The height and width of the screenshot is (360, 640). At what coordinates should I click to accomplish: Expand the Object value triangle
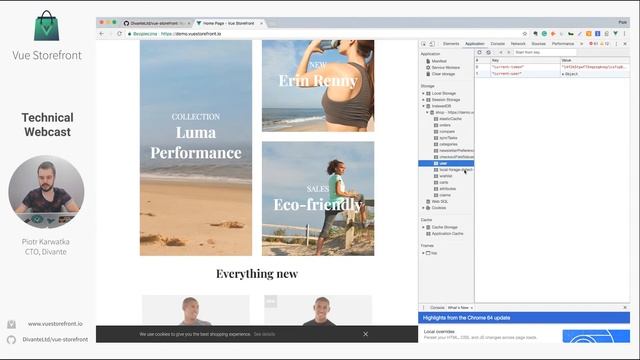(563, 74)
